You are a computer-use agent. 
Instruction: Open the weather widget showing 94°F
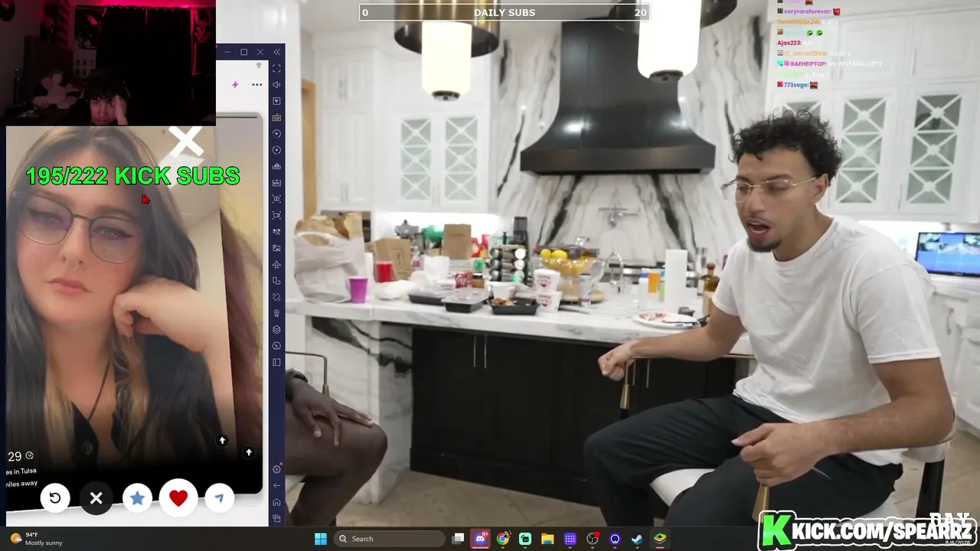pyautogui.click(x=36, y=539)
